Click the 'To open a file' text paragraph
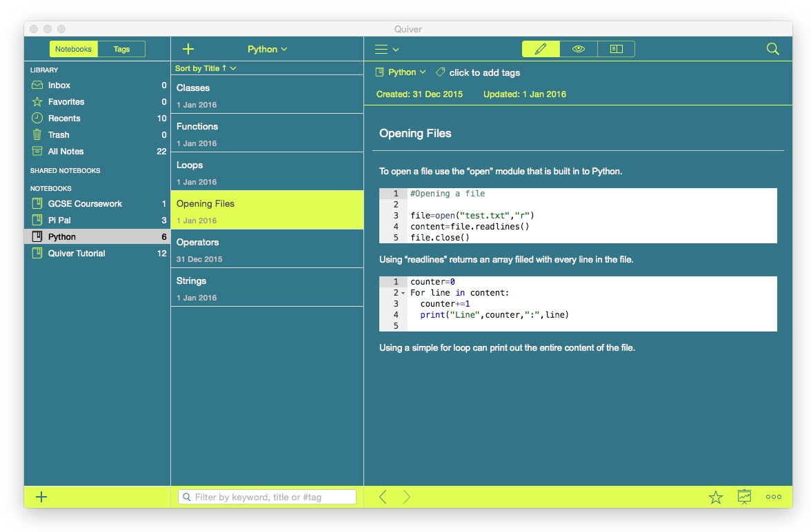 (x=501, y=171)
